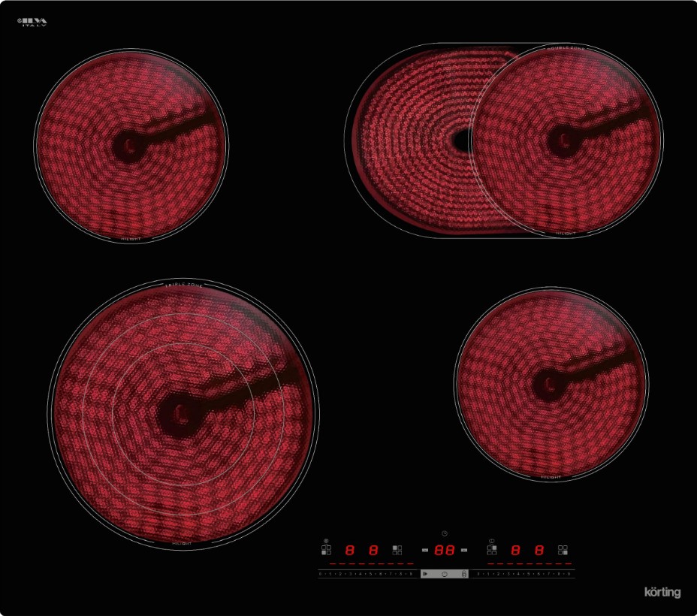
Task: Tap the timer clock icon
Action: point(445,533)
